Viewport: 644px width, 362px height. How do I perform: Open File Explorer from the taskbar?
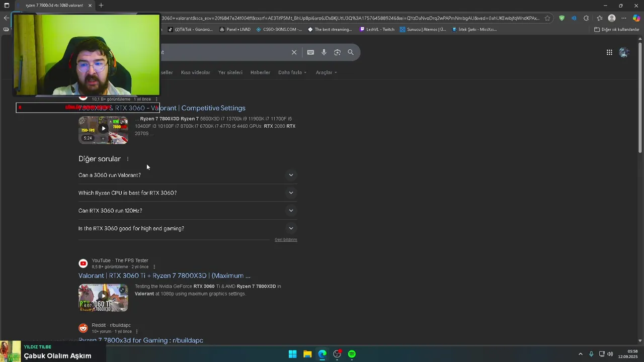[x=307, y=354]
